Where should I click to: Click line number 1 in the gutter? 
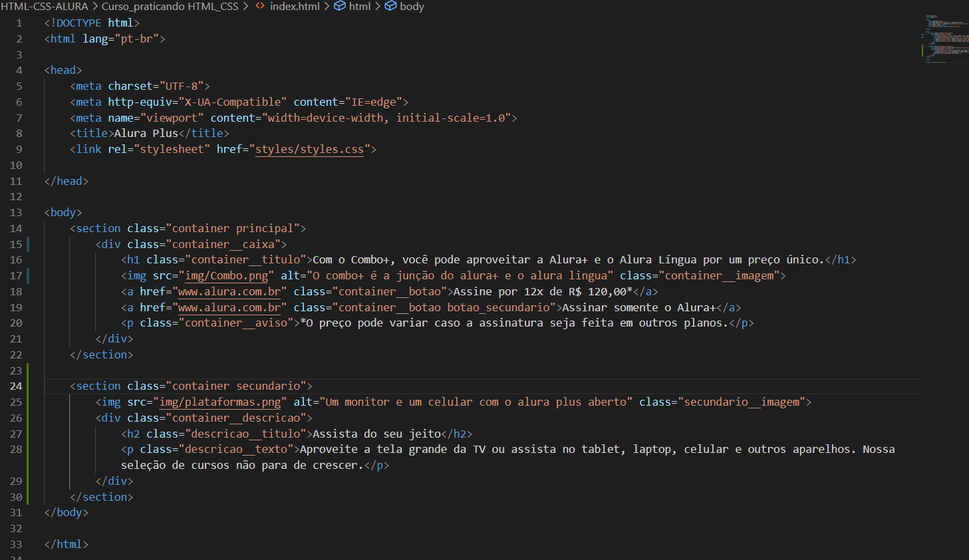coord(19,23)
